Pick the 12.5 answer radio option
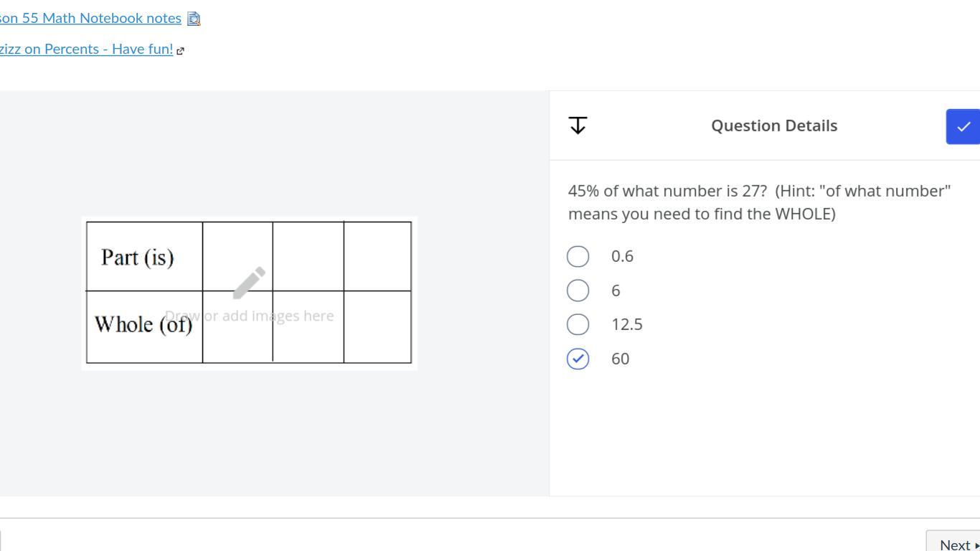The width and height of the screenshot is (980, 551). (x=578, y=324)
